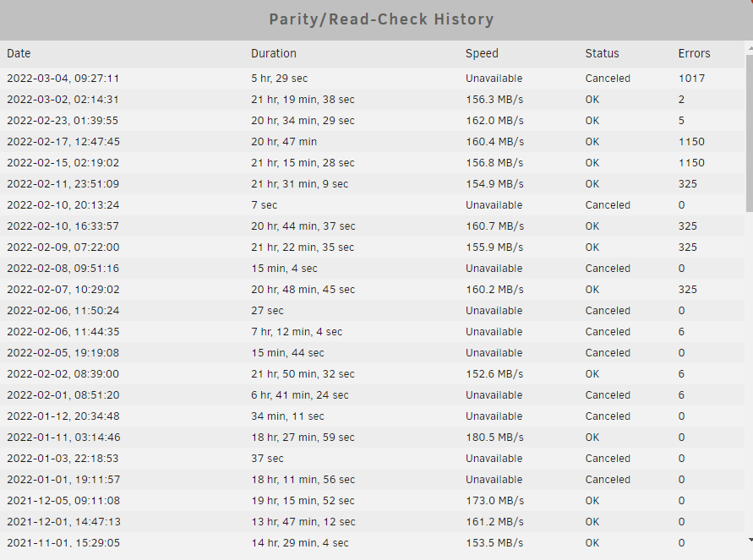The image size is (753, 560).
Task: Click the Status column header
Action: (602, 53)
